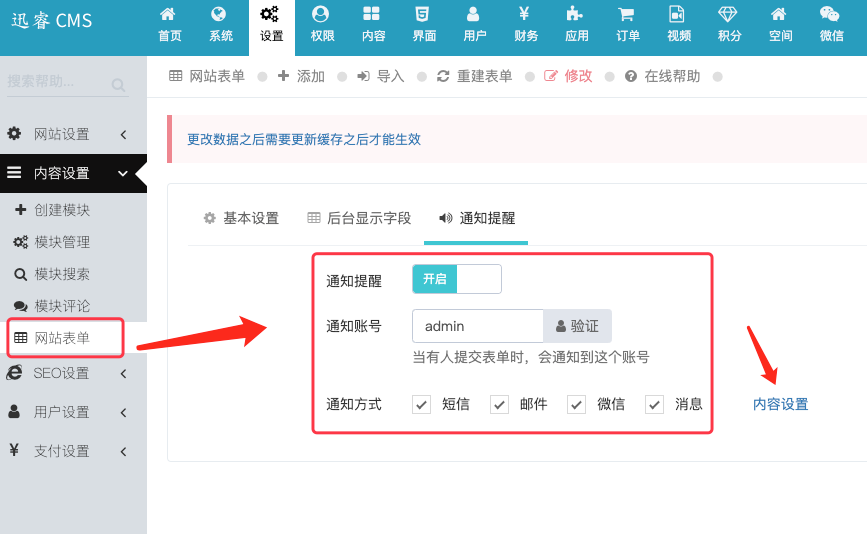
Task: Open the 空间 house icon
Action: point(779,14)
